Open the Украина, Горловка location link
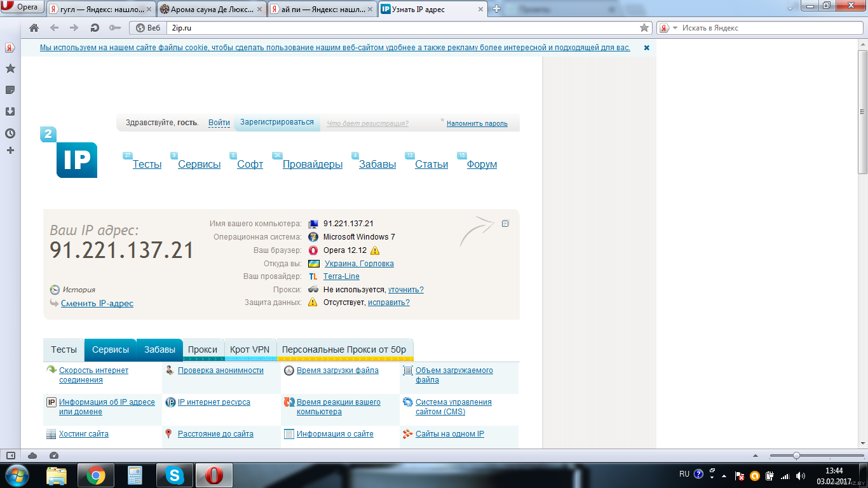 point(359,264)
